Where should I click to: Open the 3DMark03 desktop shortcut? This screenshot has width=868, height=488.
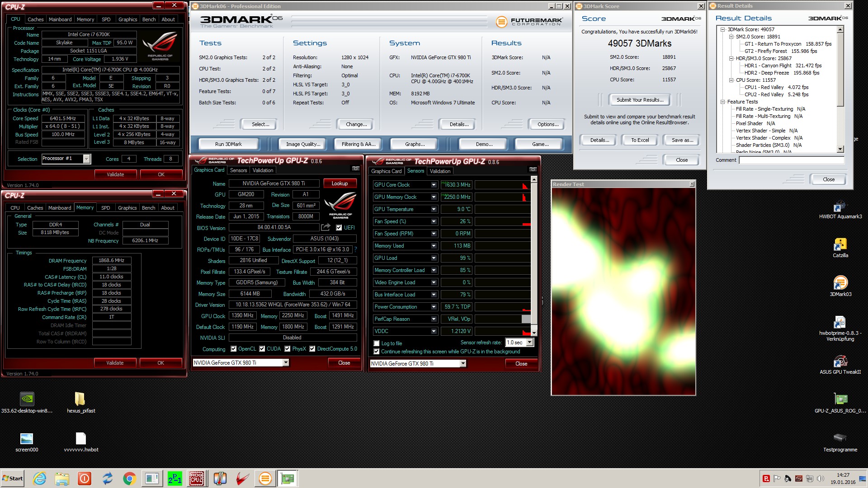(840, 286)
